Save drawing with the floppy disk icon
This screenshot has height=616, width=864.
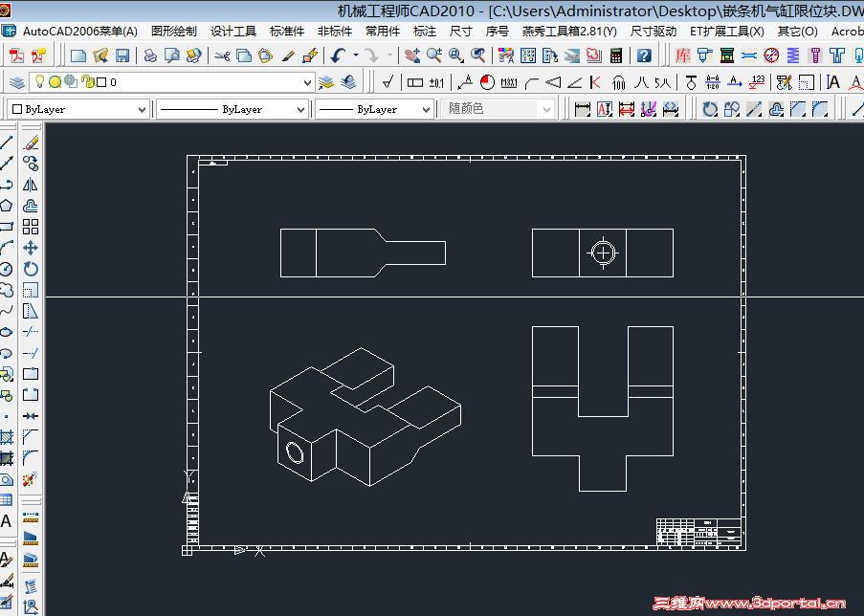click(122, 55)
